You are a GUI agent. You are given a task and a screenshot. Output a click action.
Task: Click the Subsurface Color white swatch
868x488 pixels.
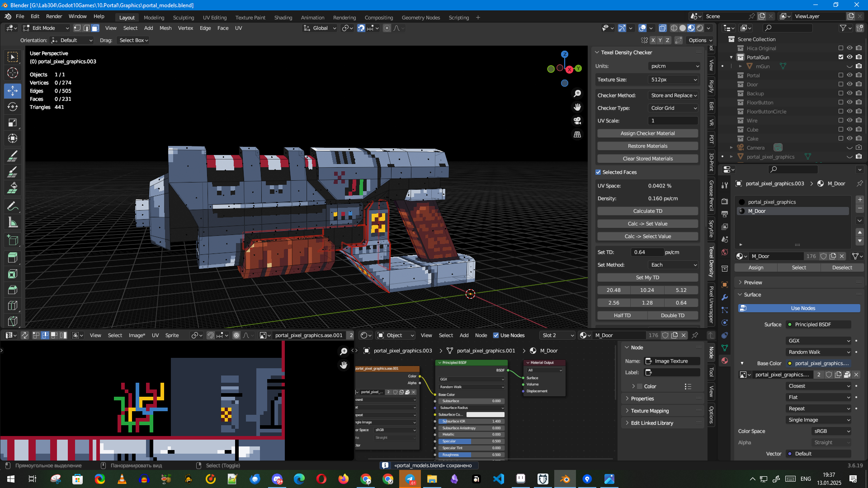485,414
